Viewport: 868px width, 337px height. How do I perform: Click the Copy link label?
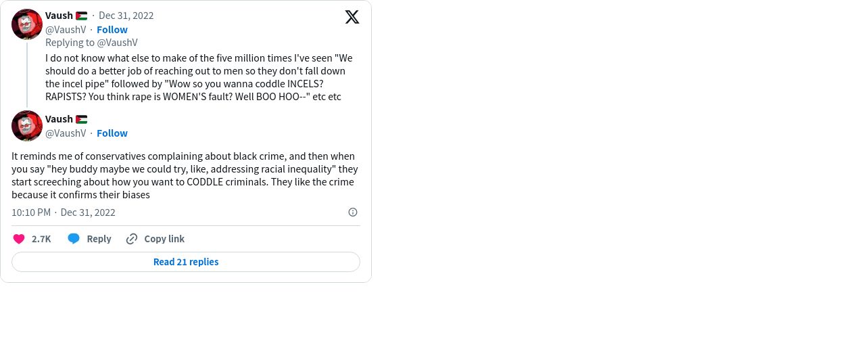(x=164, y=239)
